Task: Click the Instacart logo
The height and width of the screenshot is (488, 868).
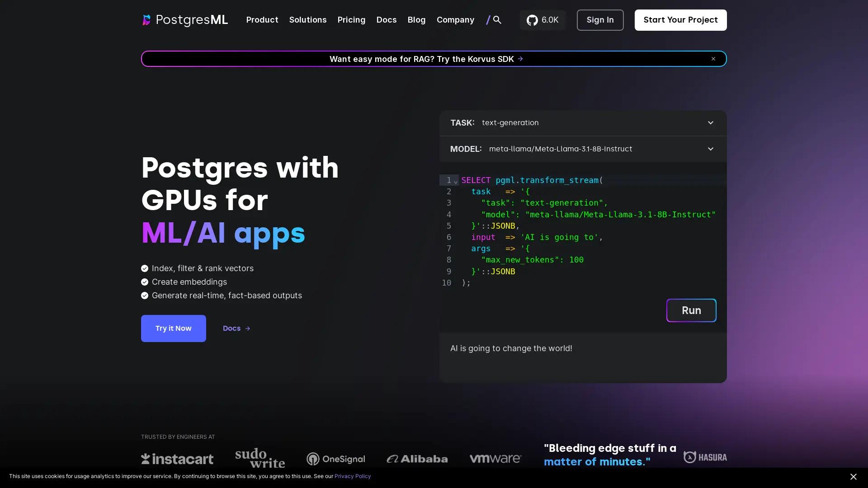Action: (177, 459)
